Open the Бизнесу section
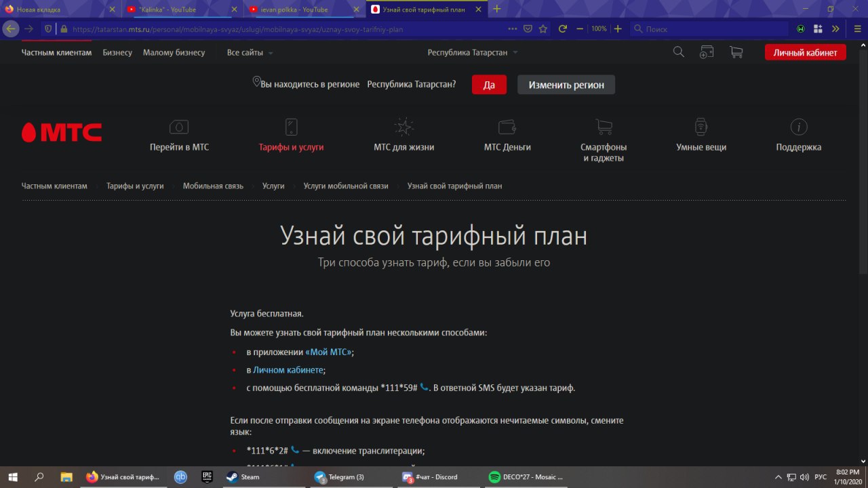868x488 pixels. 117,53
